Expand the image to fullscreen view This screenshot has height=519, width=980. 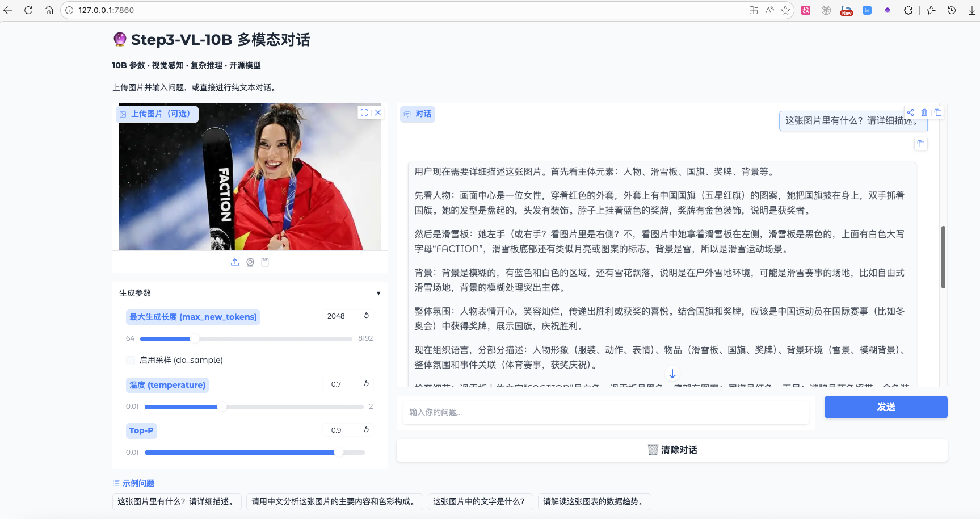pos(364,112)
